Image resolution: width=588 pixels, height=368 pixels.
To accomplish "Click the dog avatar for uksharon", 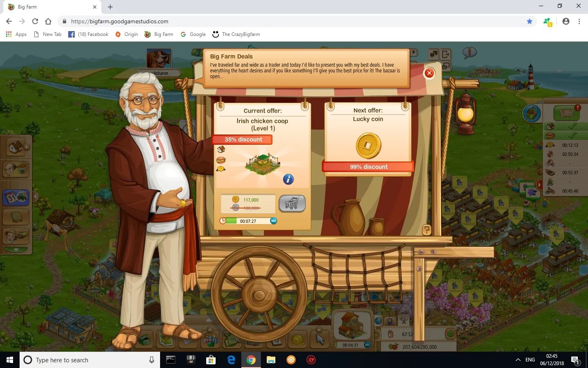I will click(159, 58).
